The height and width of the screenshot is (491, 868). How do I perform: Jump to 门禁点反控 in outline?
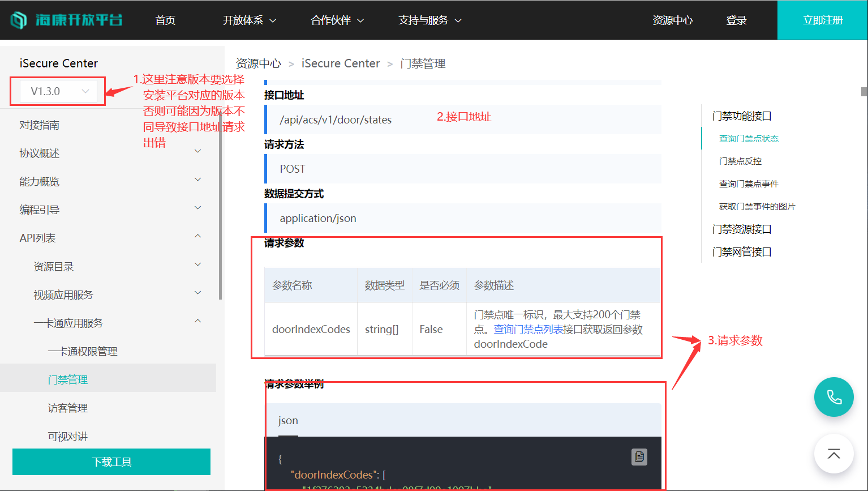pyautogui.click(x=740, y=161)
